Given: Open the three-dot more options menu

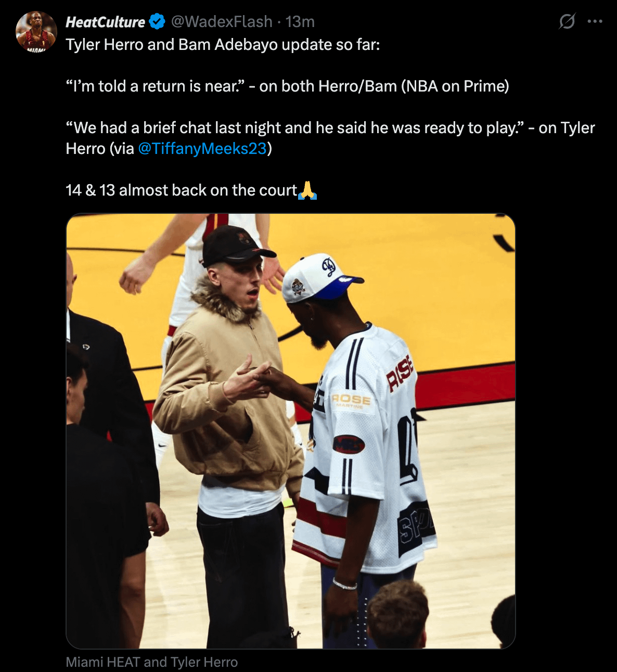Looking at the screenshot, I should tap(595, 21).
